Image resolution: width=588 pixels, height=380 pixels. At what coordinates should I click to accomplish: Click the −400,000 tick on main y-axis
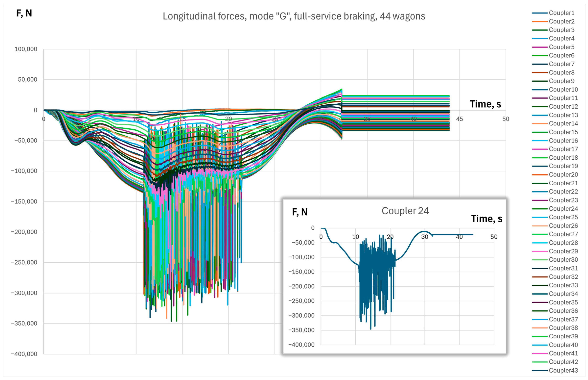coord(24,354)
